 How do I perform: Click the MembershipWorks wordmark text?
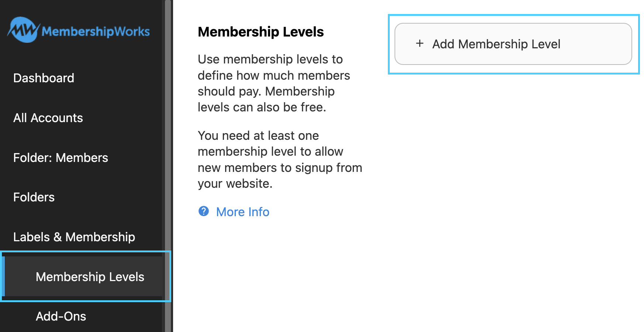[96, 32]
